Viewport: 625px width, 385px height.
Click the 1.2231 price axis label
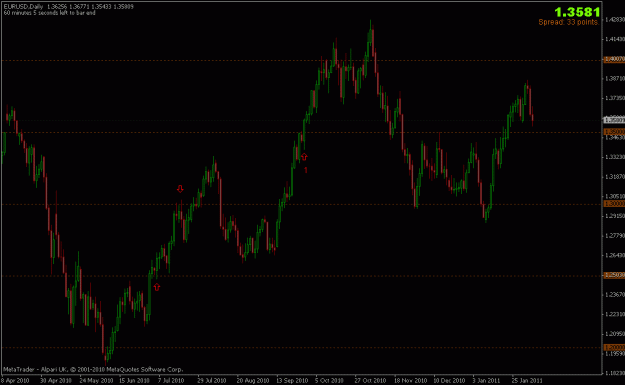coord(615,314)
